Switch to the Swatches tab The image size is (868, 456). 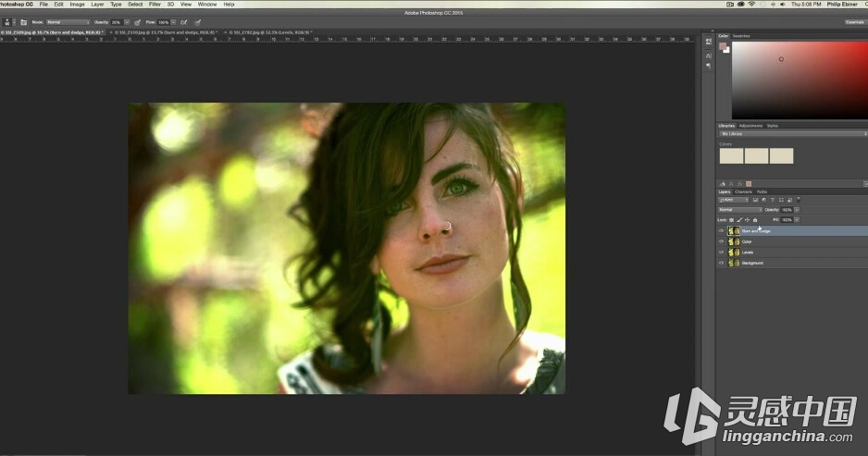(x=741, y=36)
